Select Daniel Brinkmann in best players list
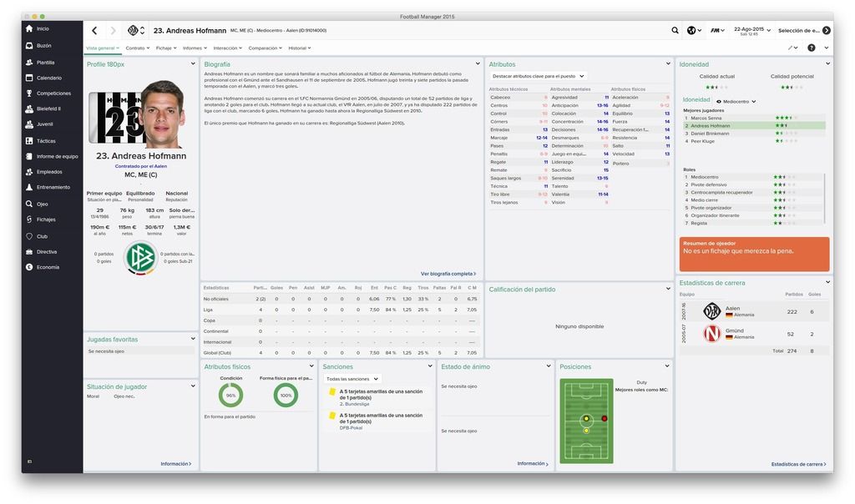 pos(754,134)
